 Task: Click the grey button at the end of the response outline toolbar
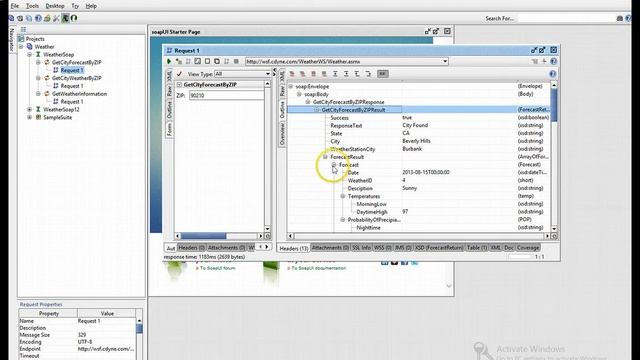[382, 74]
